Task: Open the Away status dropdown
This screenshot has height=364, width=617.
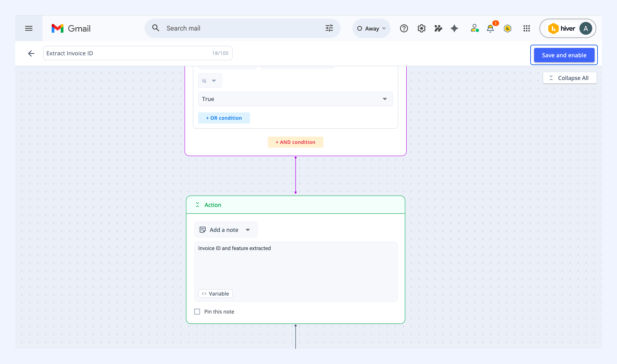Action: pyautogui.click(x=371, y=29)
